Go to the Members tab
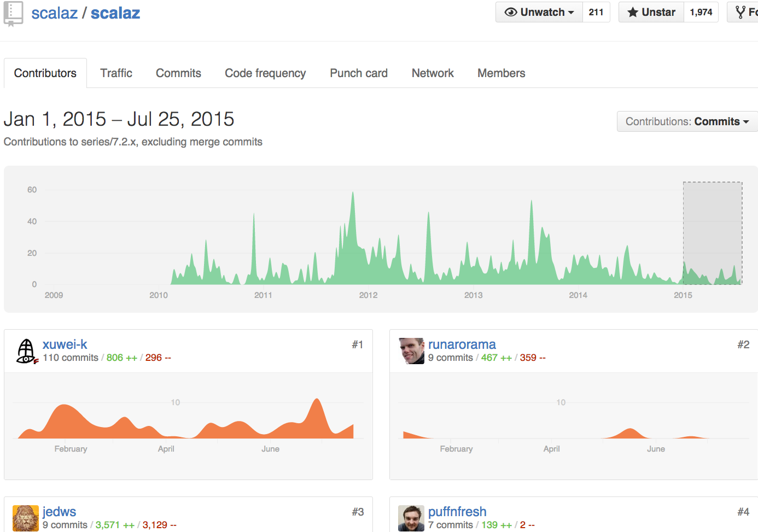Image resolution: width=758 pixels, height=532 pixels. 501,73
